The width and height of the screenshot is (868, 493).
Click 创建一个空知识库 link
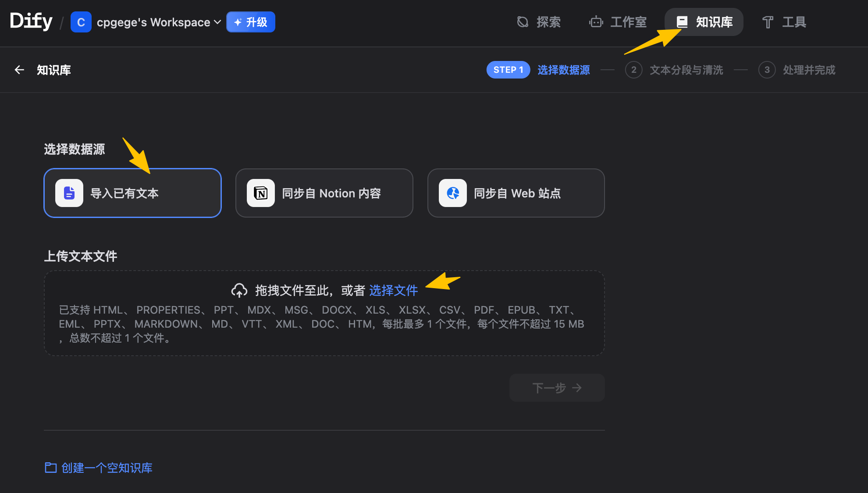107,468
